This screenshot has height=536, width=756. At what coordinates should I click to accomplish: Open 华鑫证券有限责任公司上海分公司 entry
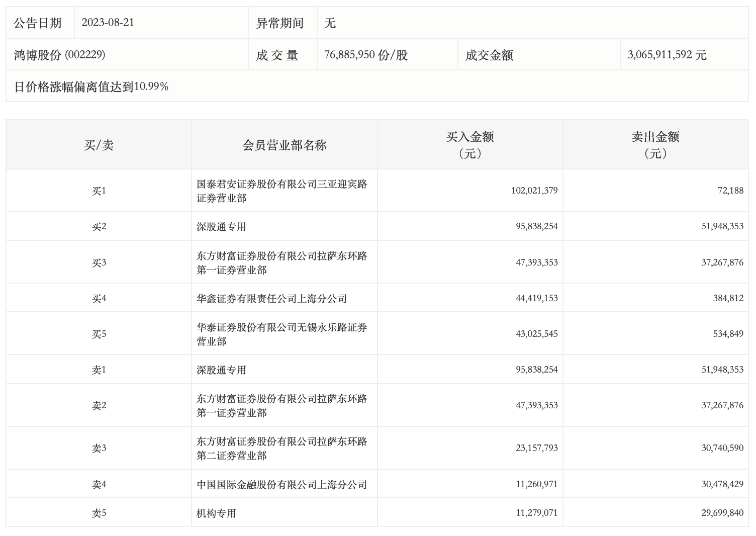pos(271,299)
